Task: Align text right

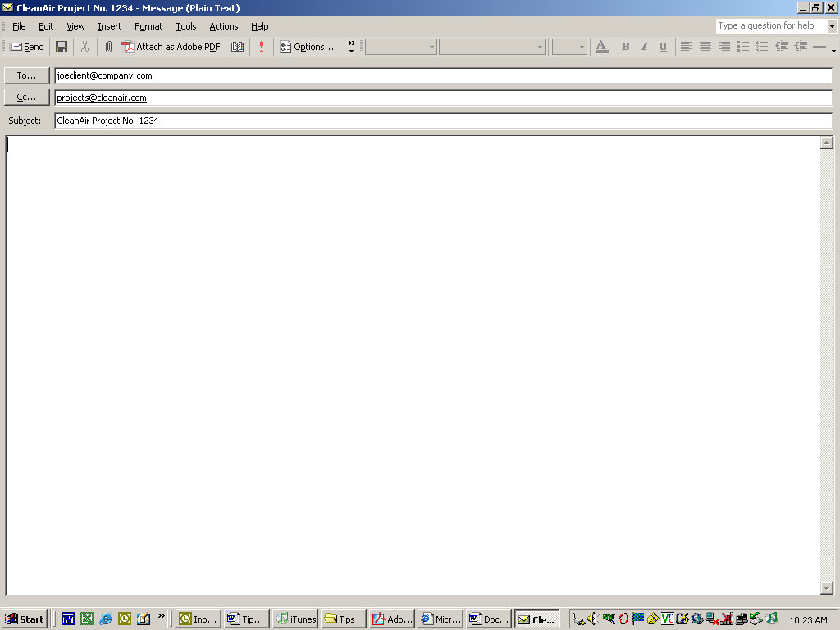Action: [x=724, y=47]
